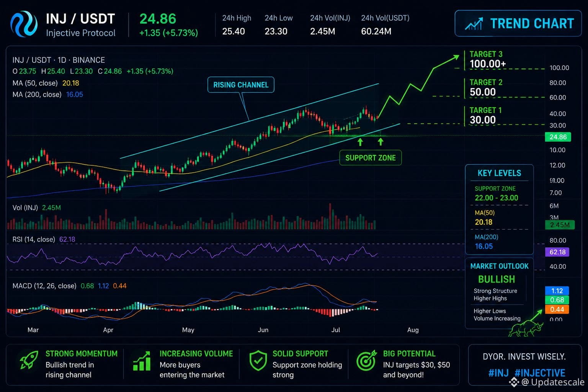Click the DYOR. INVEST WISELY. text
The width and height of the screenshot is (588, 392).
pyautogui.click(x=524, y=357)
